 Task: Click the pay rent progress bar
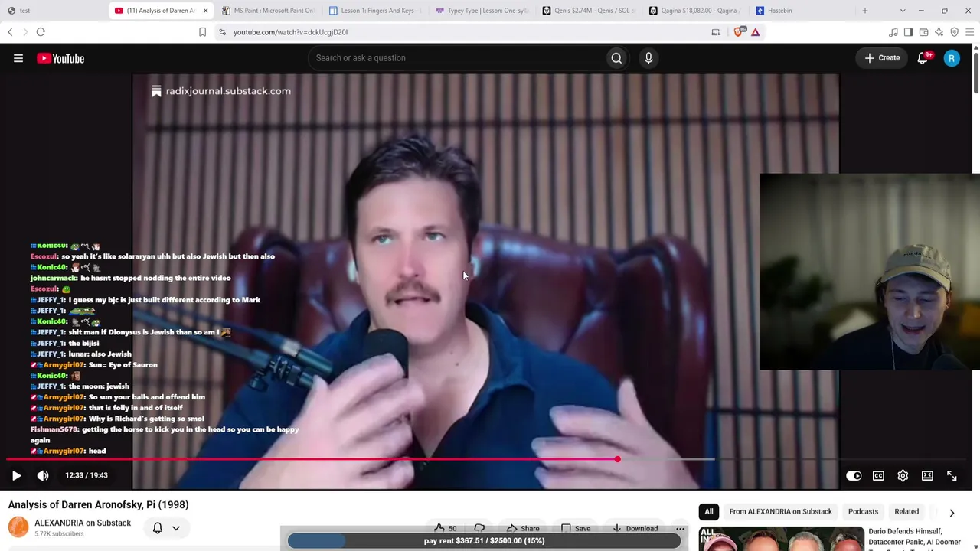pos(484,540)
